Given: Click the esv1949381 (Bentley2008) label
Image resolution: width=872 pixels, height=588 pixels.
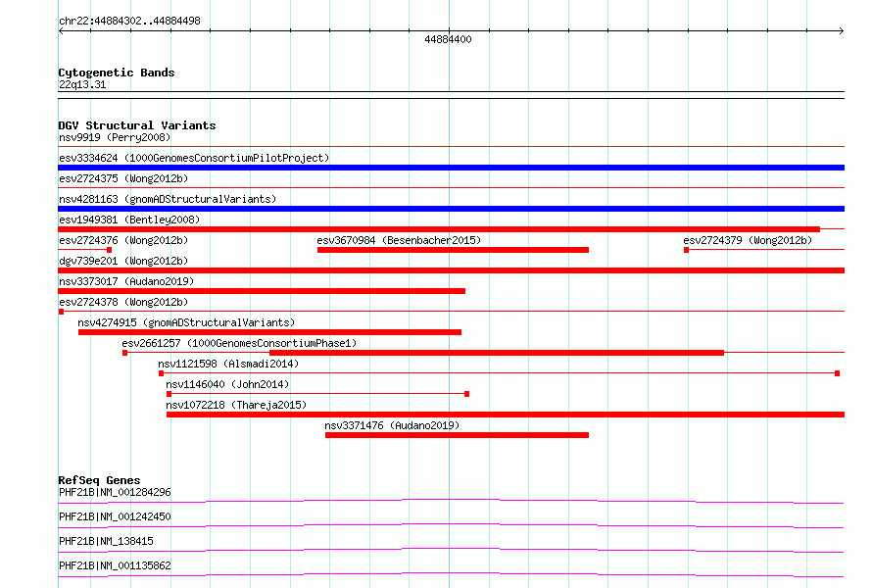Looking at the screenshot, I should click(x=129, y=220).
